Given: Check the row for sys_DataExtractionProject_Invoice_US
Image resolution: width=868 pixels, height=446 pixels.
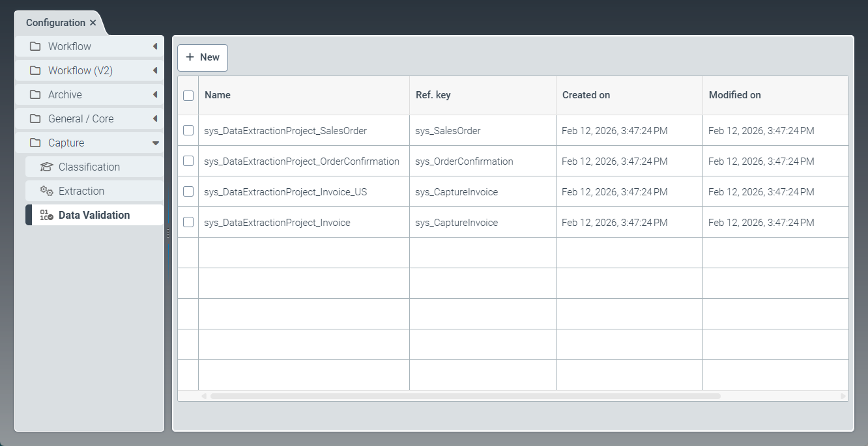Looking at the screenshot, I should pyautogui.click(x=188, y=191).
